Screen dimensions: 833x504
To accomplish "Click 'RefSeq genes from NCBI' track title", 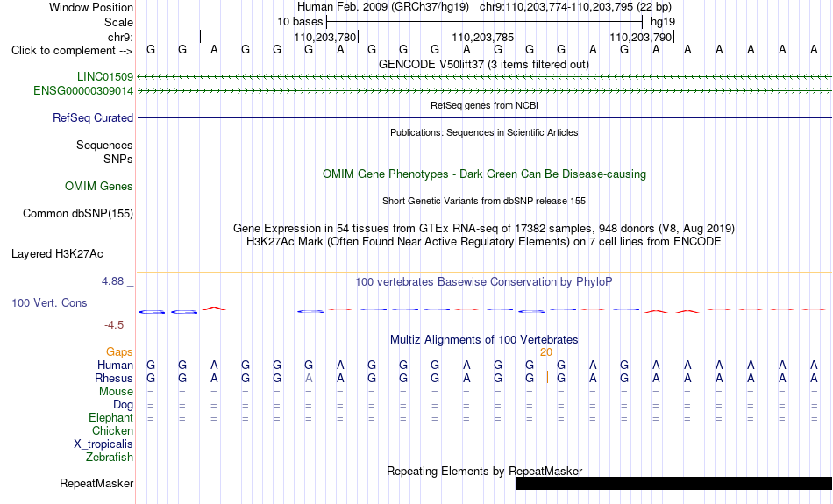I will pos(484,105).
